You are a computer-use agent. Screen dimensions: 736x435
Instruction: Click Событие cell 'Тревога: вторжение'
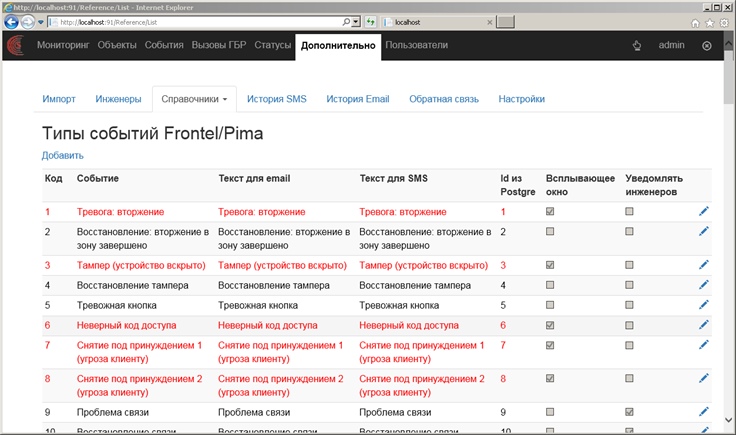(121, 212)
